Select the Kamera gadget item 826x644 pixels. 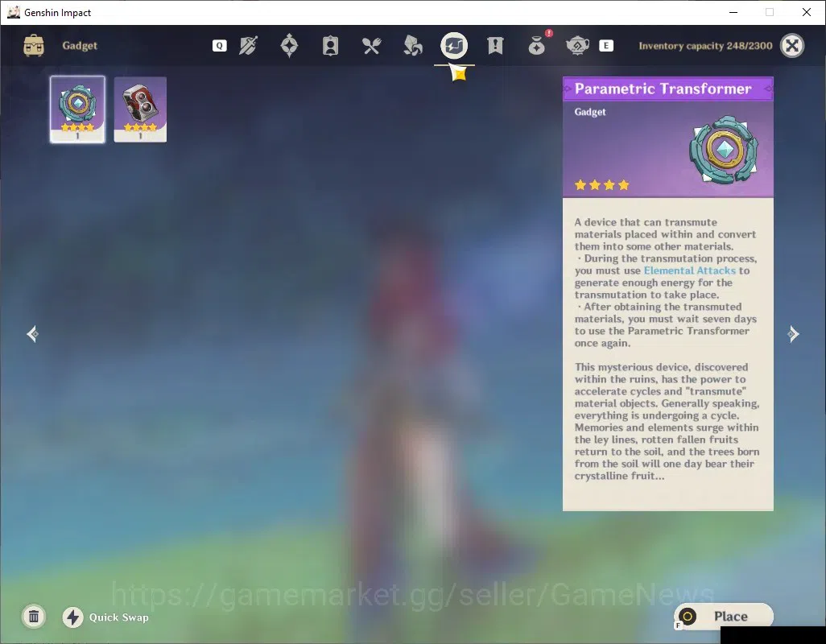(x=140, y=109)
